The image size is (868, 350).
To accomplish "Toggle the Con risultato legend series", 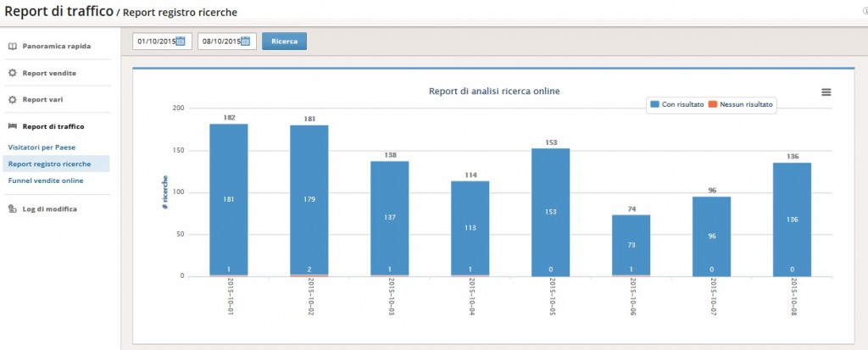I will [677, 104].
